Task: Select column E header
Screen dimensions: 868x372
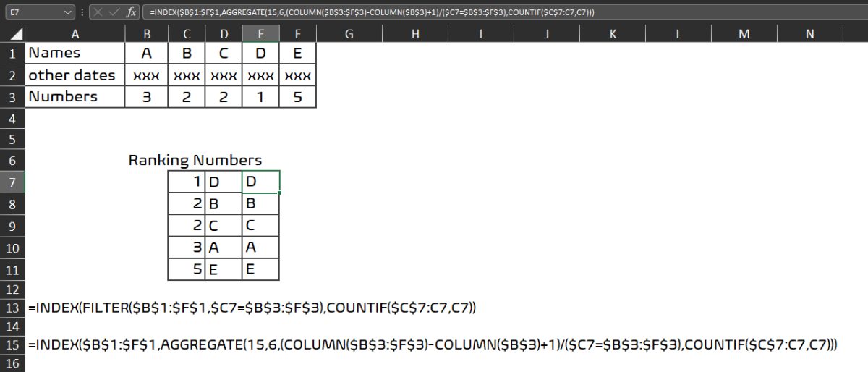Action: pyautogui.click(x=261, y=33)
